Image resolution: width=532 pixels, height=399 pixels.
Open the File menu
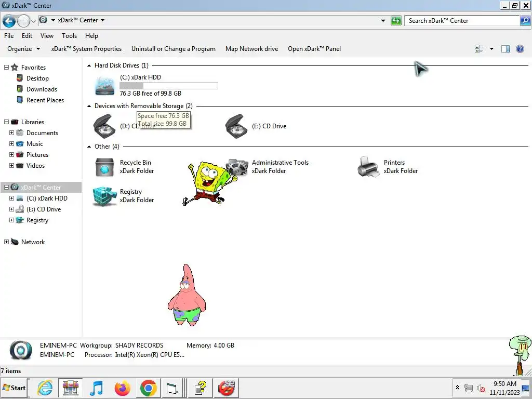[x=9, y=36]
